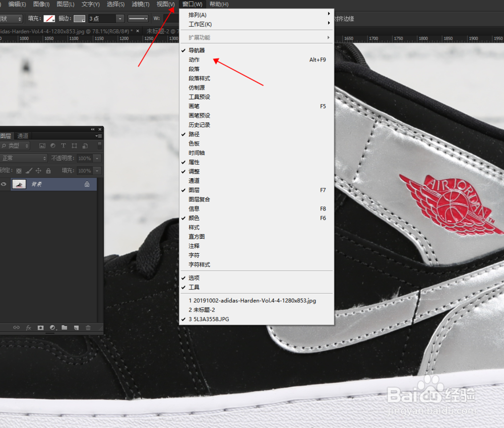Open the Layers panel flyout menu
The image size is (504, 428).
(99, 136)
